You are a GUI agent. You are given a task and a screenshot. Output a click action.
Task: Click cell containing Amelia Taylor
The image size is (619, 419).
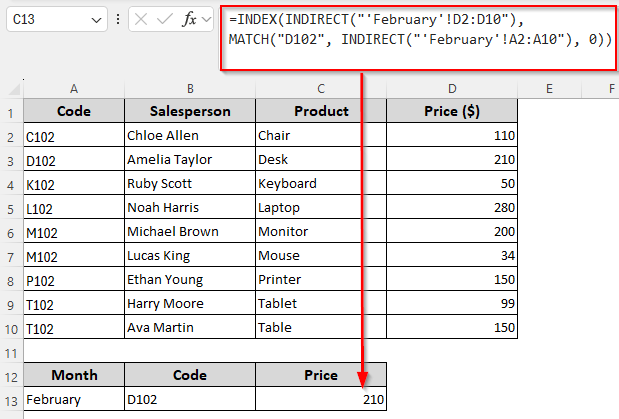[x=189, y=159]
